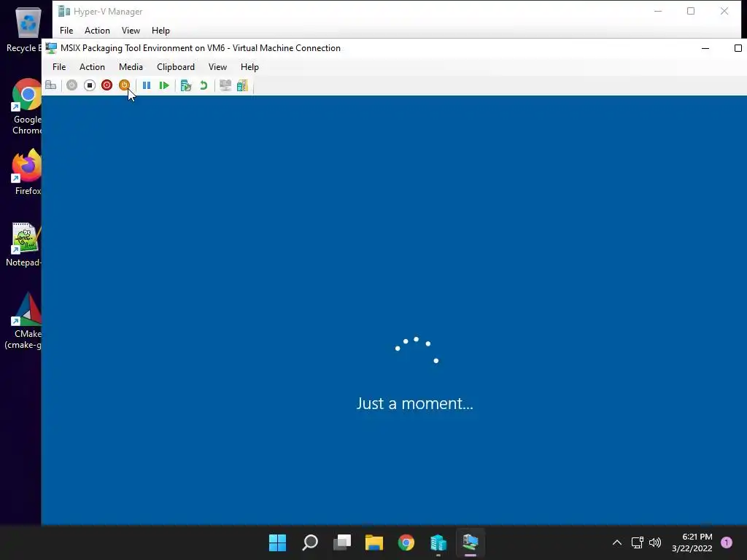Select the CMake desktop shortcut

click(23, 321)
